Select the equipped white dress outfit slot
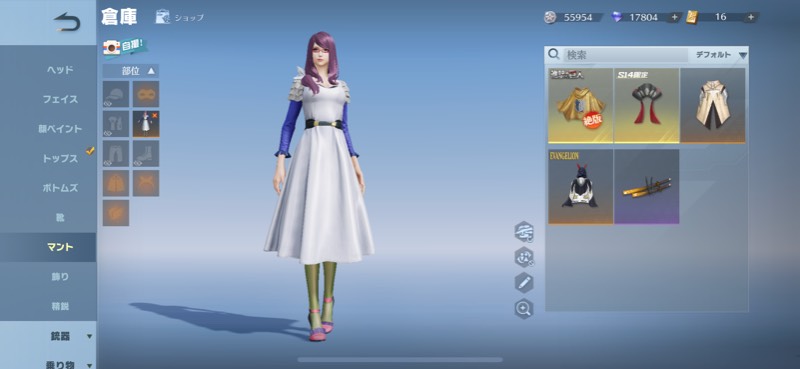This screenshot has width=800, height=369. click(146, 124)
